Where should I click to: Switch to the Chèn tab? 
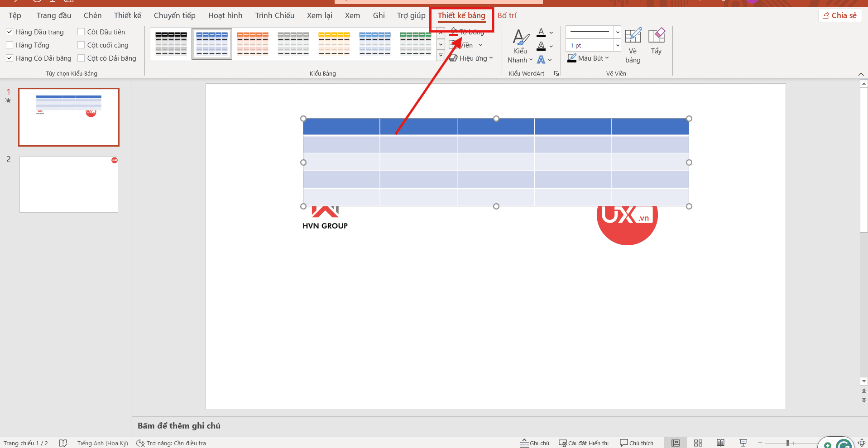point(92,16)
